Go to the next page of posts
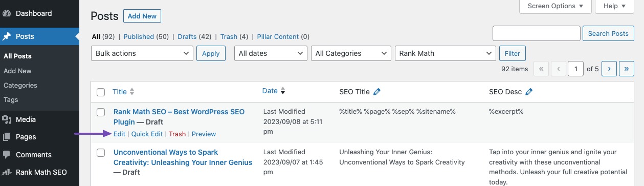 pyautogui.click(x=609, y=69)
